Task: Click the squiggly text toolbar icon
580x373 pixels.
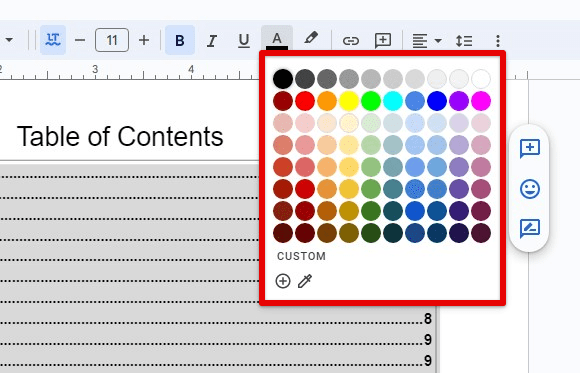Action: tap(53, 40)
